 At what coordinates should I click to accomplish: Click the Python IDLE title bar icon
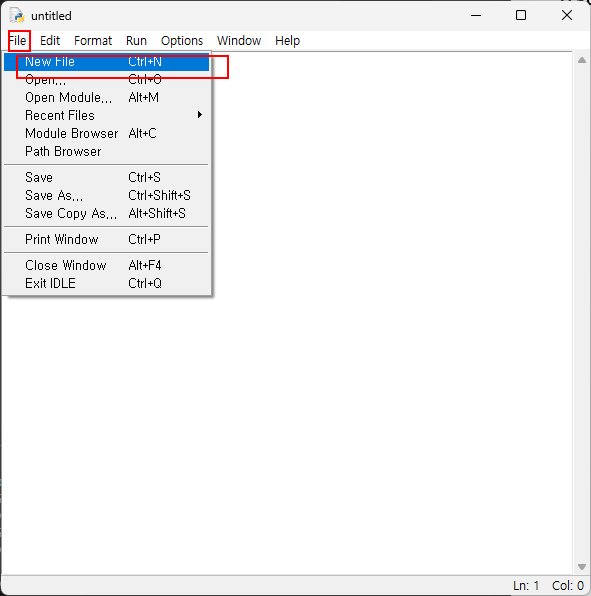coord(17,16)
